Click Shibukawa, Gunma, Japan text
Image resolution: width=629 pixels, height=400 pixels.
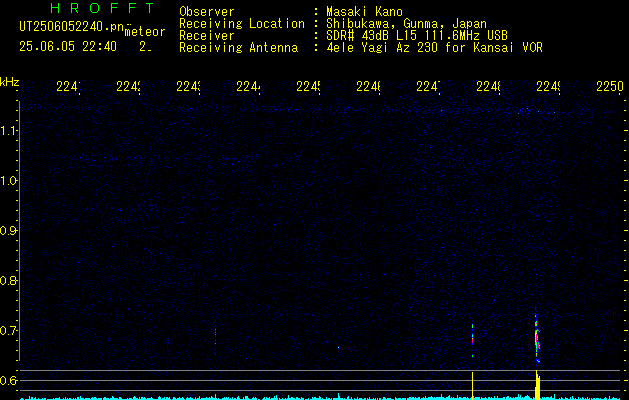(406, 24)
